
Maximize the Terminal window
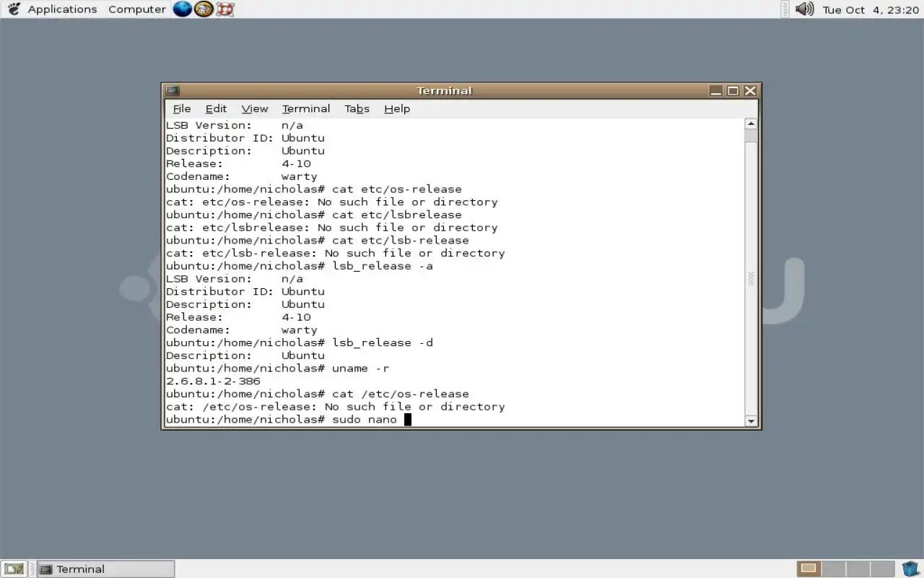[x=733, y=90]
